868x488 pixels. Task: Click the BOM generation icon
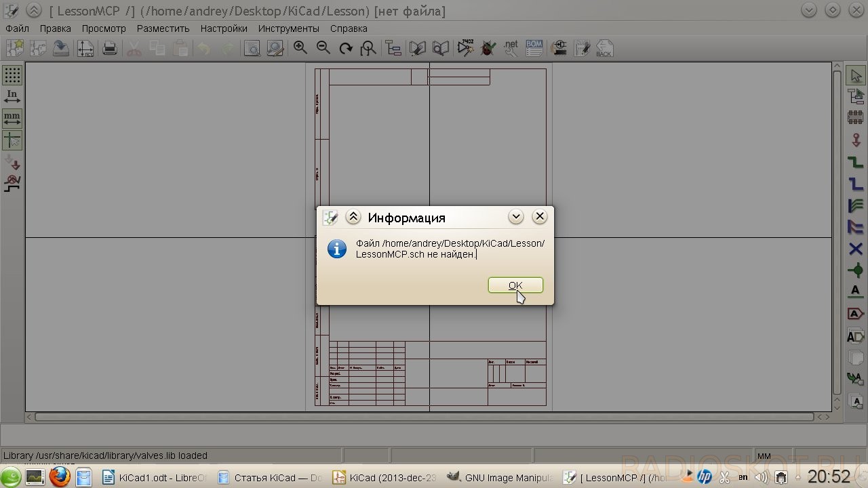534,48
